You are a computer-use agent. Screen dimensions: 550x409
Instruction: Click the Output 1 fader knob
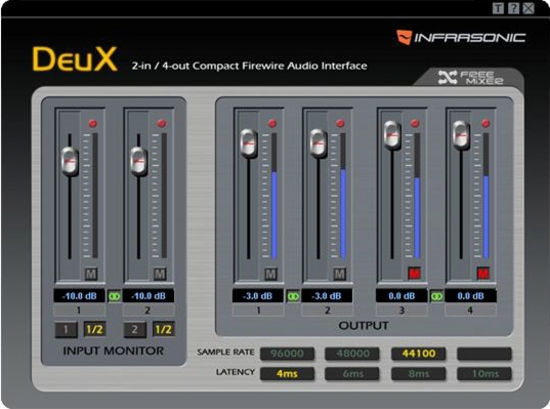tap(249, 143)
